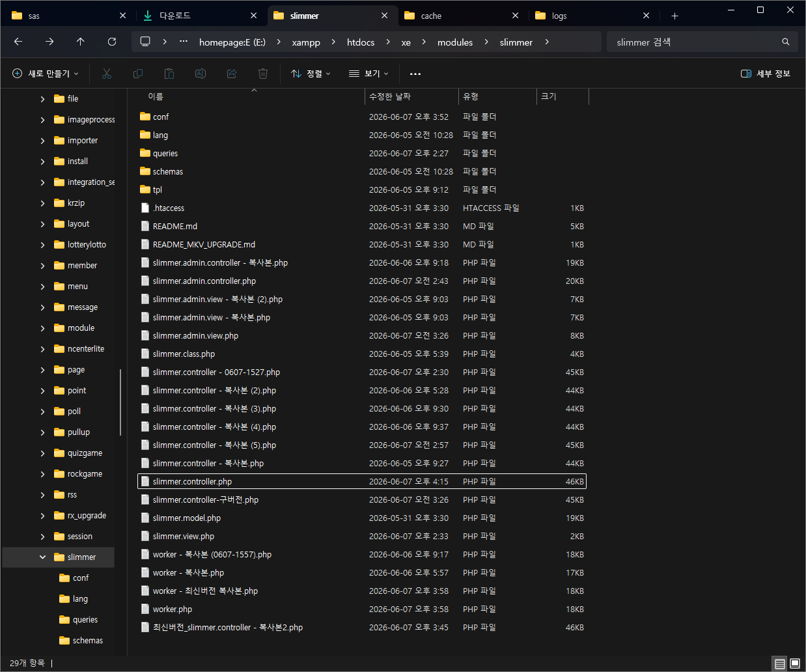
Task: Close the logs tab
Action: pos(646,16)
